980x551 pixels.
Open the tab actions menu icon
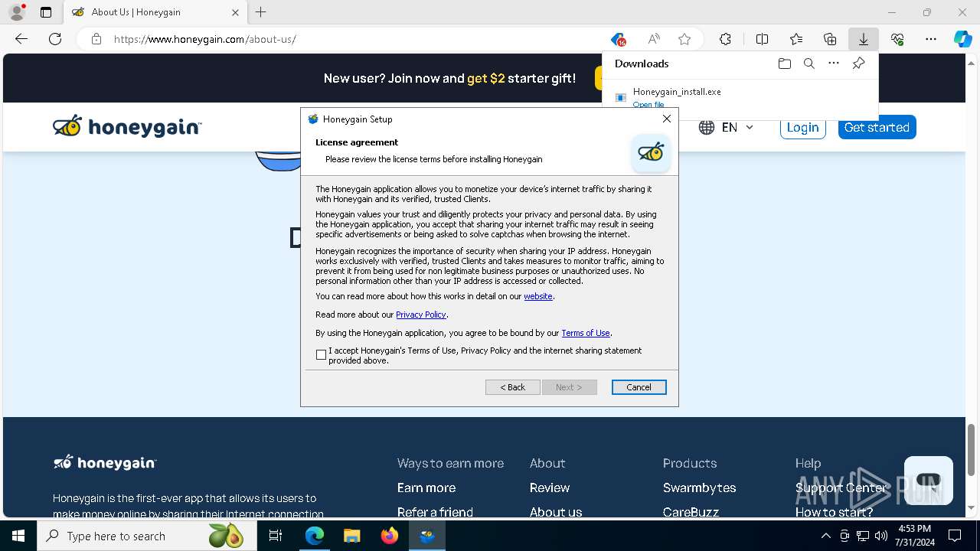[46, 12]
